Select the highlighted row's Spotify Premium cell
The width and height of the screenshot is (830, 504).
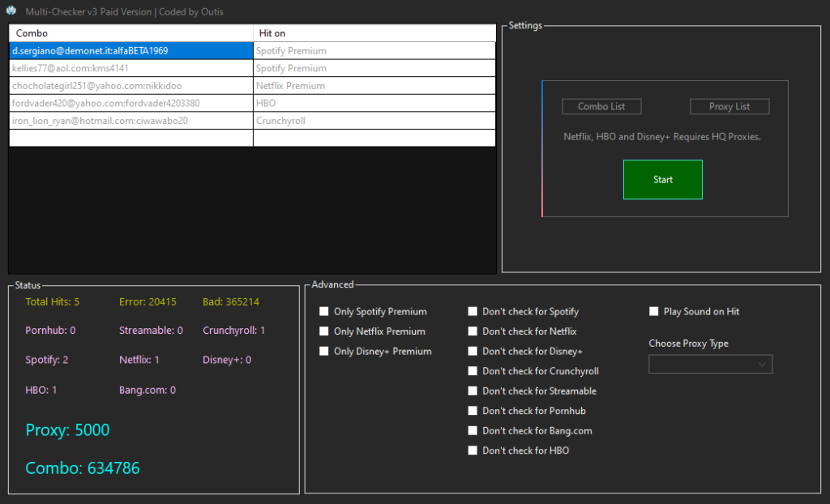point(374,51)
